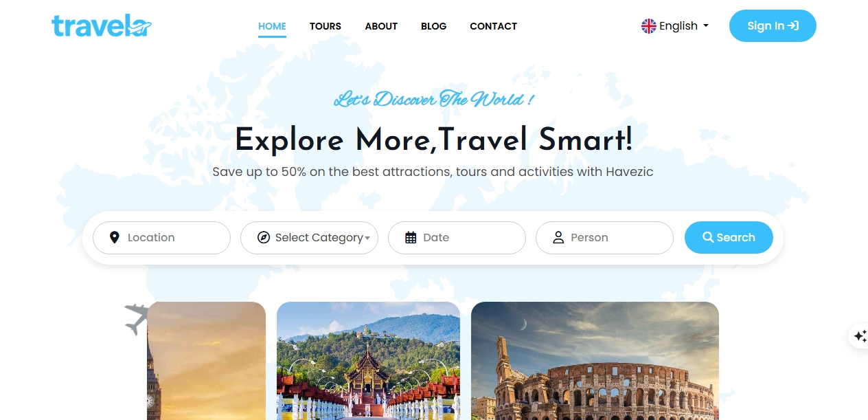Screen dimensions: 868x420
Task: Open the English language dropdown
Action: point(675,26)
